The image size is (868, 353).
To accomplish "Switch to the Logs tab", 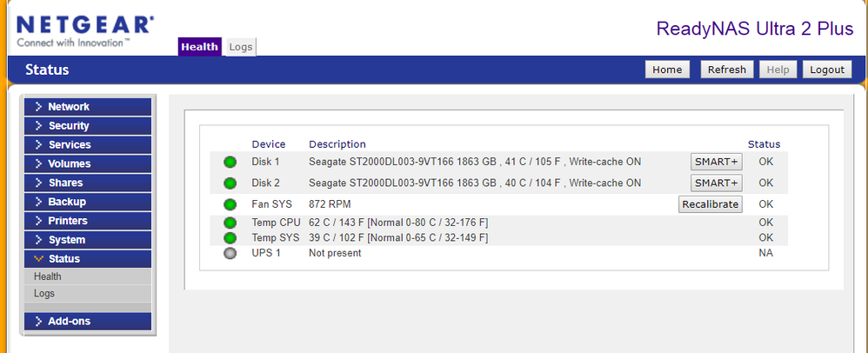I will 241,47.
